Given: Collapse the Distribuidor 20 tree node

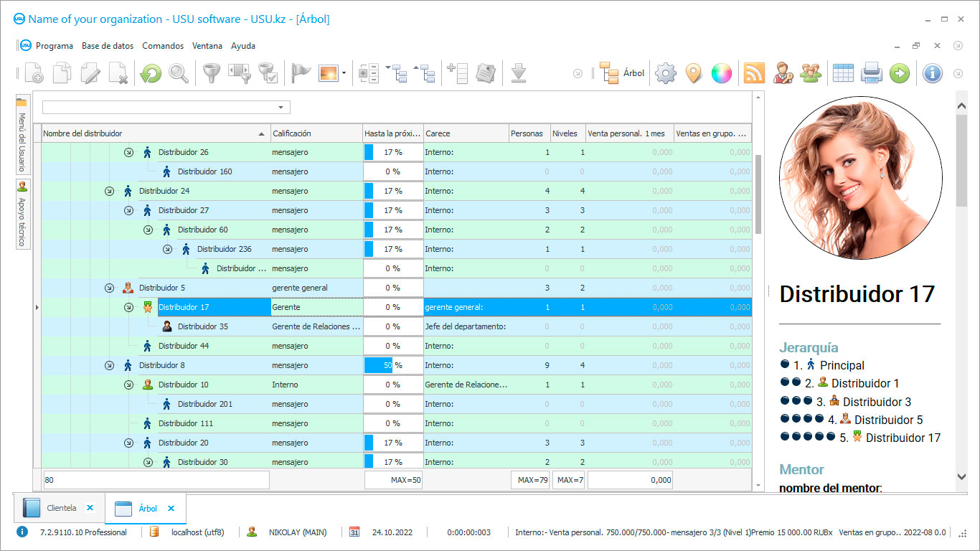Looking at the screenshot, I should [x=128, y=443].
